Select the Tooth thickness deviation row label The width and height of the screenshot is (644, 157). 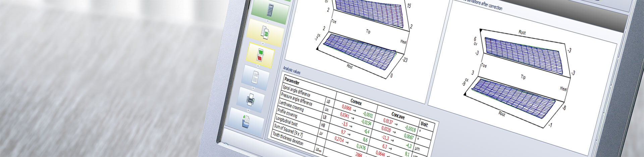coord(287,139)
